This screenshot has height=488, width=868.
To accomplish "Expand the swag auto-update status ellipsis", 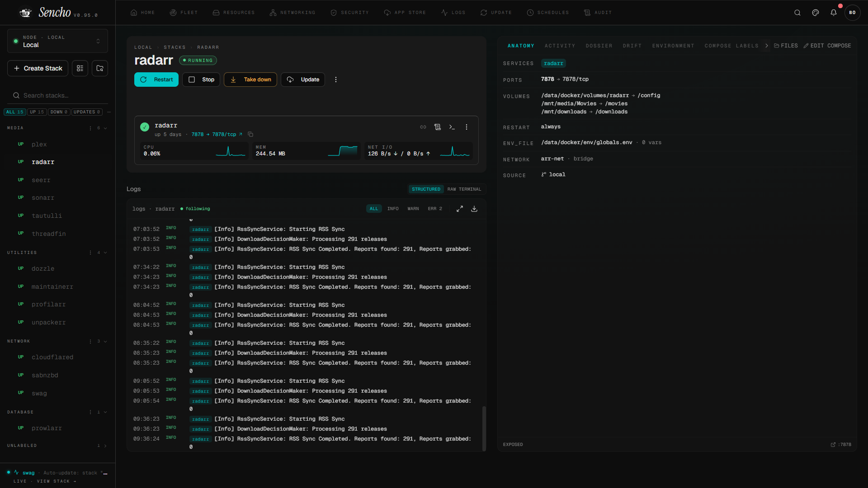I will coord(105,473).
